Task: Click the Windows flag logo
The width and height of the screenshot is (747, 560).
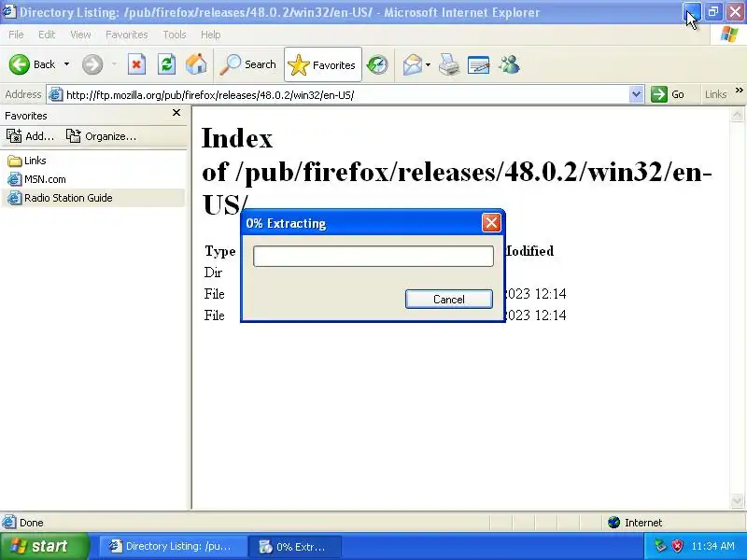Action: pyautogui.click(x=729, y=35)
